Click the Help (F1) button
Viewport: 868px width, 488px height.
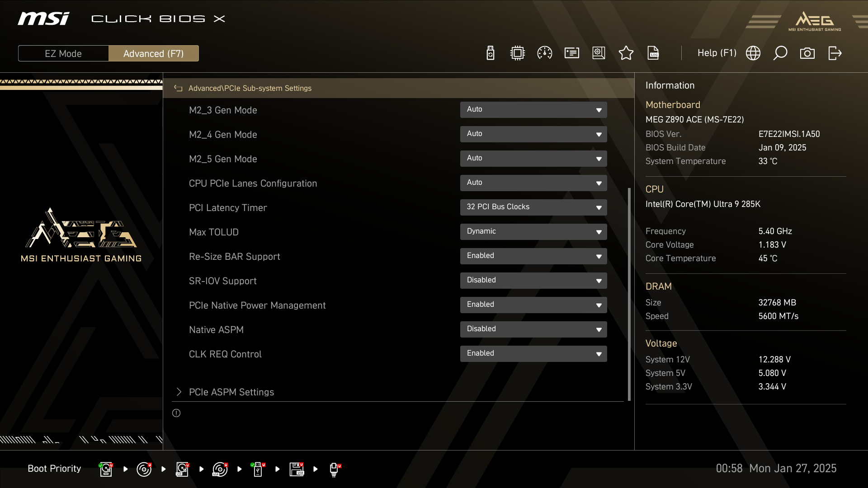[717, 53]
